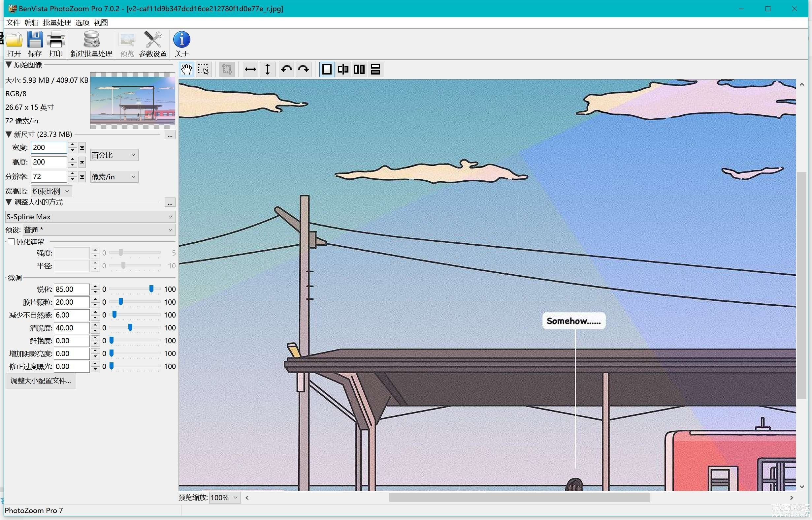Viewport: 812px width, 520px height.
Task: Switch to horizontal stacked split view
Action: coord(375,69)
